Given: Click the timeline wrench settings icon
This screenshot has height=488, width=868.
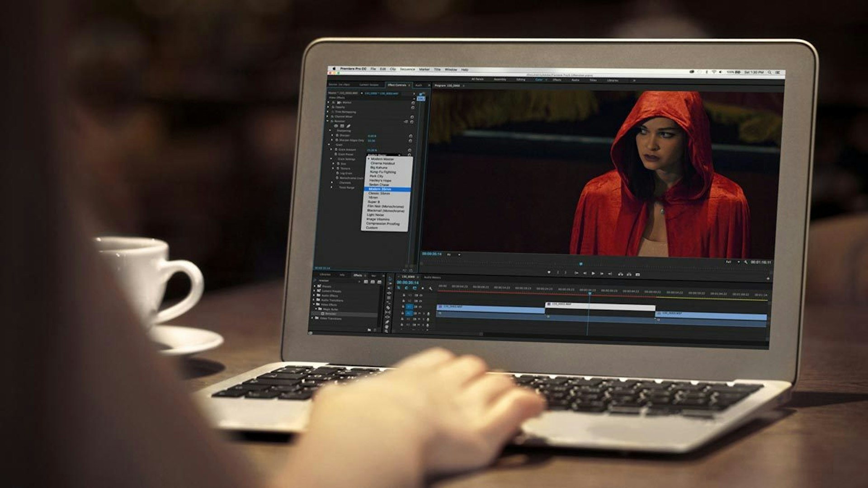Looking at the screenshot, I should click(431, 288).
